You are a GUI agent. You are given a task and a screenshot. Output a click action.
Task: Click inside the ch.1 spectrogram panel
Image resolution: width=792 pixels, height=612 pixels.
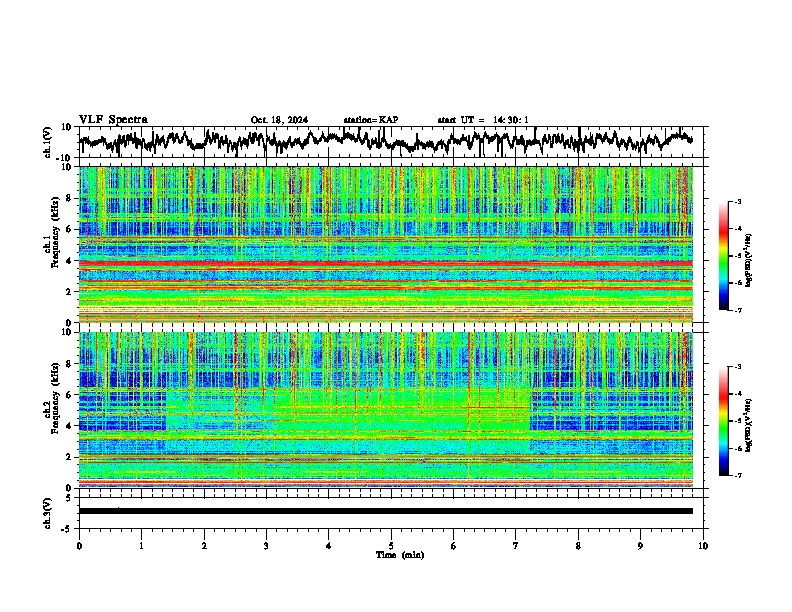386,244
